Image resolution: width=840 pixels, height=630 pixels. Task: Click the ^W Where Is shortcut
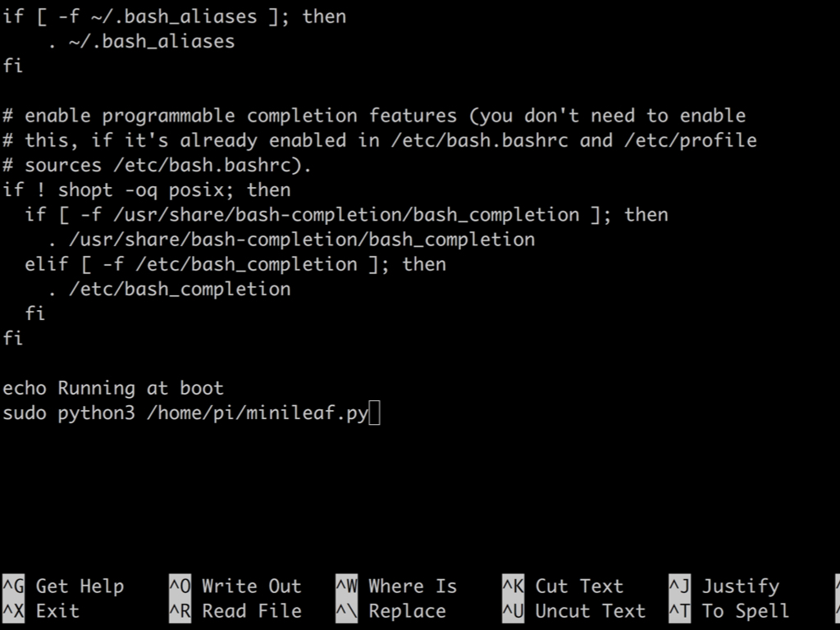pos(396,586)
